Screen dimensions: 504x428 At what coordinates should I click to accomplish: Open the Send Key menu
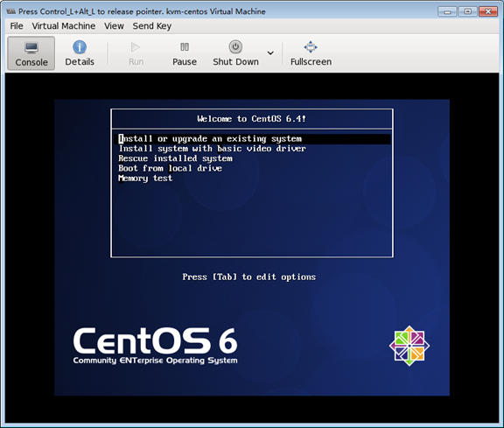point(152,25)
